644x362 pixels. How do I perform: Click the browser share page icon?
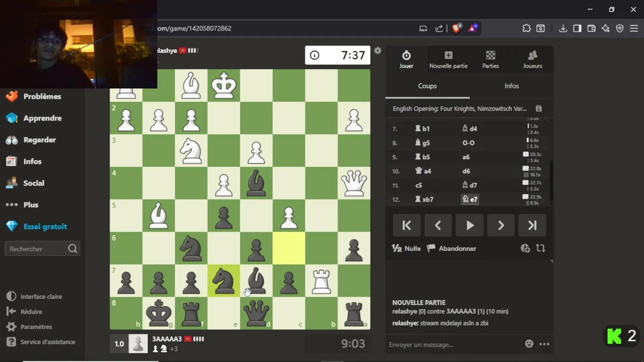click(439, 29)
